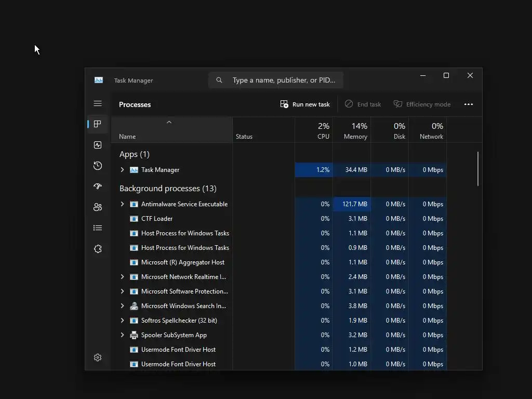Click the 121.7 MB memory cell
The height and width of the screenshot is (399, 532).
(352, 204)
